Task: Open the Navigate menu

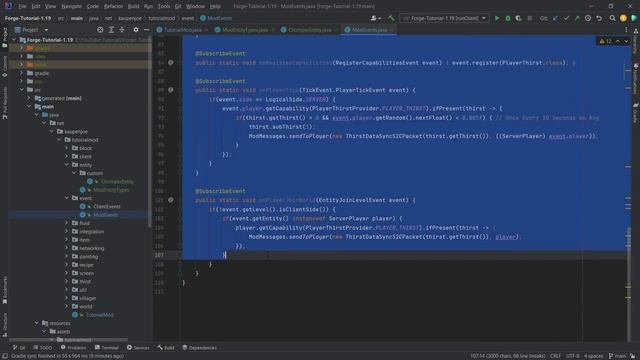Action: click(71, 6)
